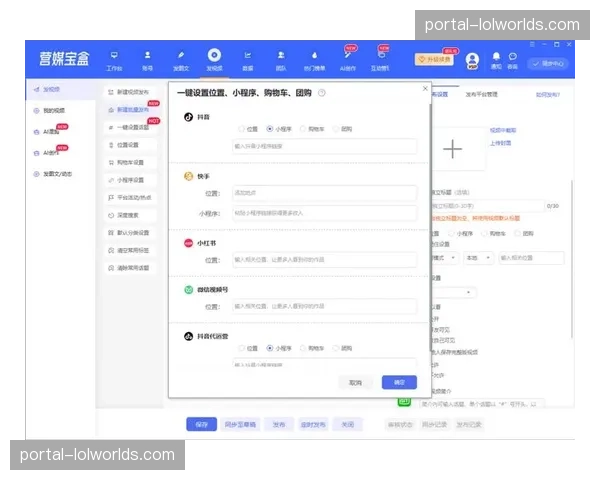Select 团购 radio under 抖音

[x=336, y=129]
